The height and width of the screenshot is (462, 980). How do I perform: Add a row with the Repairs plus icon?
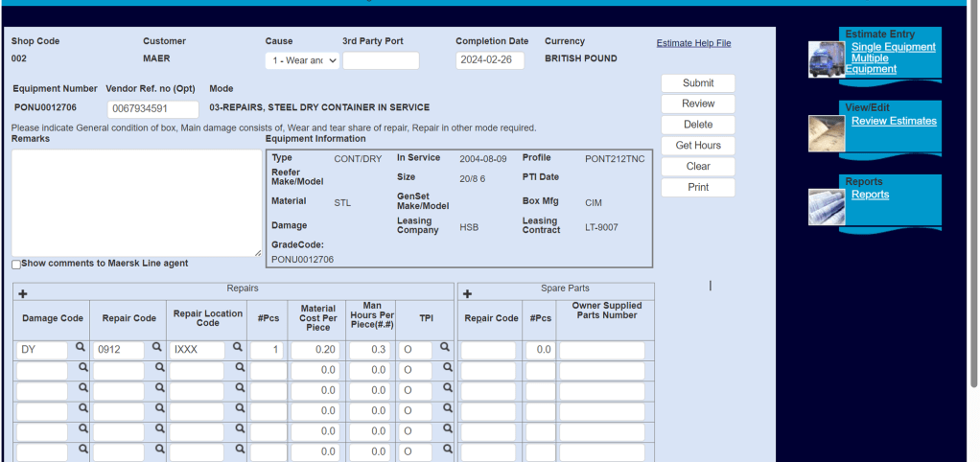pyautogui.click(x=23, y=293)
